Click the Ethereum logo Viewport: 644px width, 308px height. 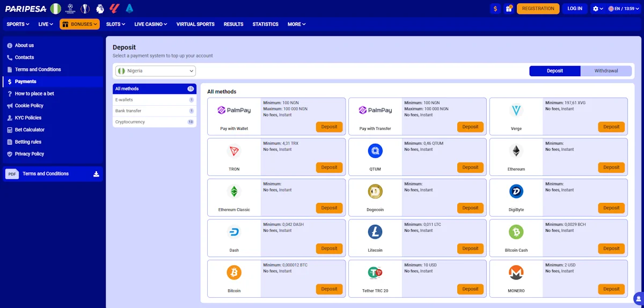pyautogui.click(x=516, y=151)
